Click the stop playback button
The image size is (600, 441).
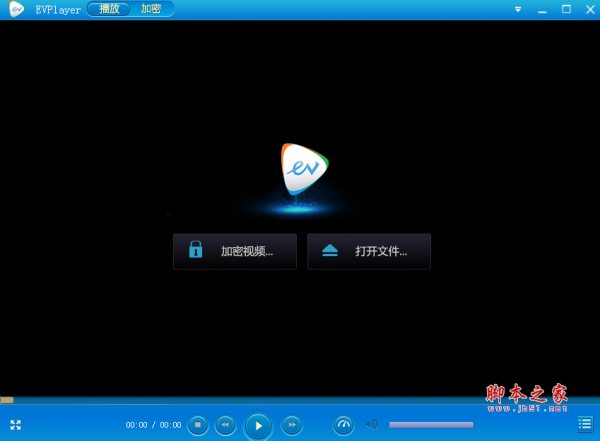(x=198, y=425)
